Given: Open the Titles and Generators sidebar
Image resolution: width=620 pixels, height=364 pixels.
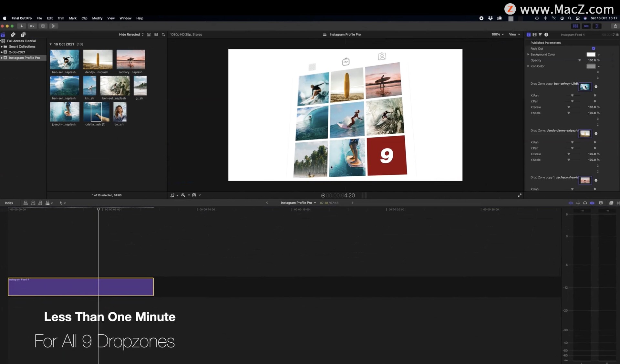Looking at the screenshot, I should [23, 35].
